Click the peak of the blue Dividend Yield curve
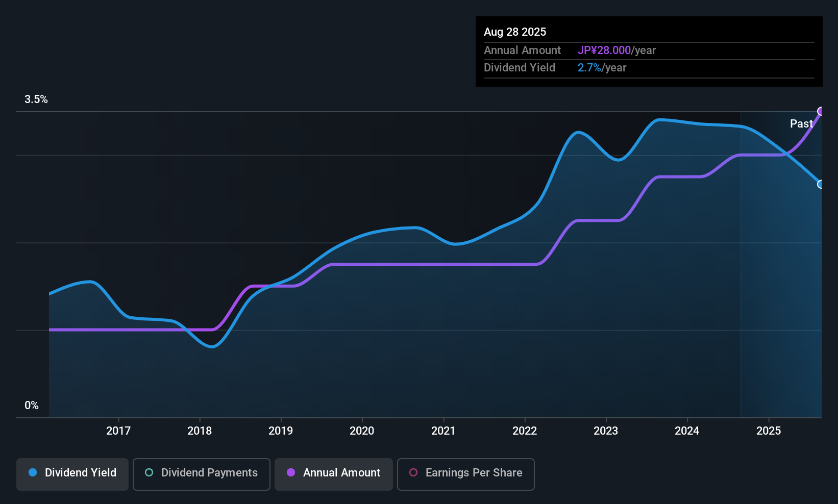Screen dimensions: 838x504 click(x=661, y=119)
